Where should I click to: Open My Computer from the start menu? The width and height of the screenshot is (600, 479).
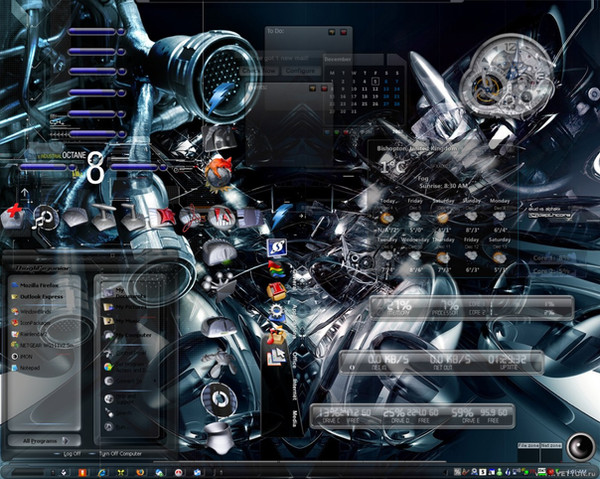pyautogui.click(x=127, y=335)
